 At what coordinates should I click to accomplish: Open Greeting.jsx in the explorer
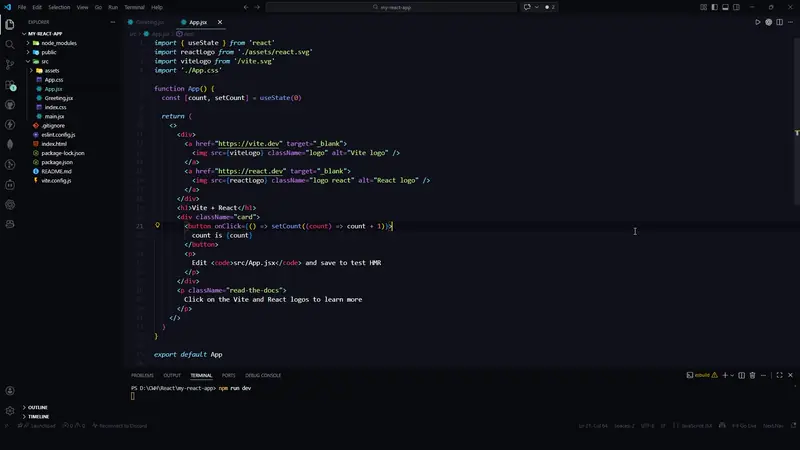point(59,98)
